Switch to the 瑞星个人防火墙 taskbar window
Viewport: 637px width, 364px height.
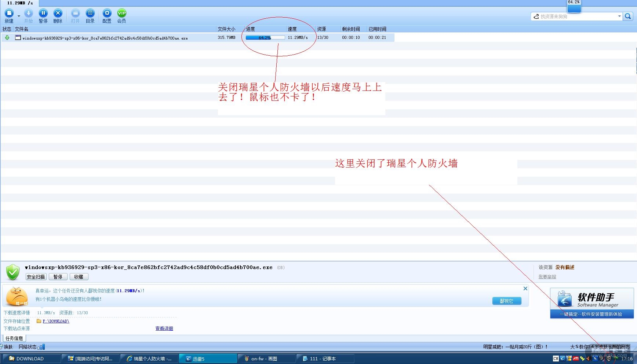(149, 359)
